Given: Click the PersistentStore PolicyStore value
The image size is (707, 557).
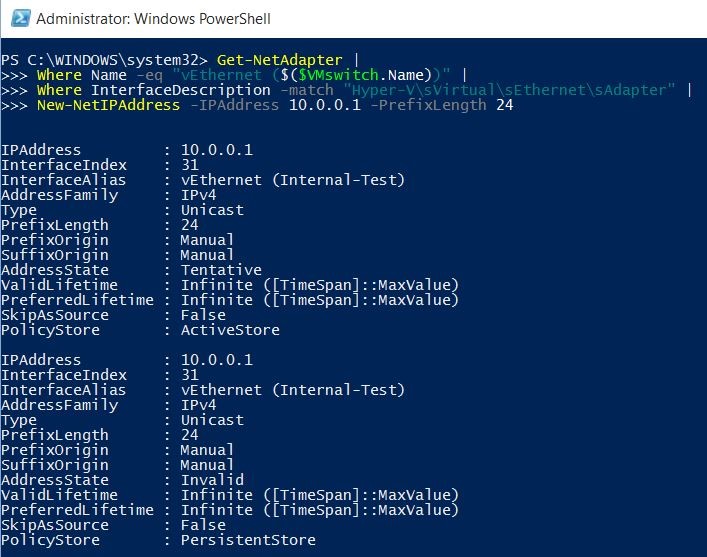Looking at the screenshot, I should click(248, 540).
